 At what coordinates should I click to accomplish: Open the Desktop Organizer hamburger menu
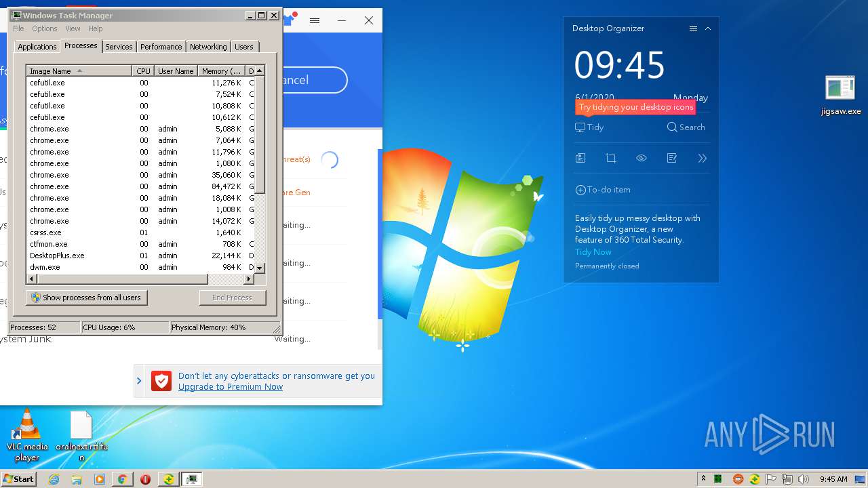[x=693, y=28]
